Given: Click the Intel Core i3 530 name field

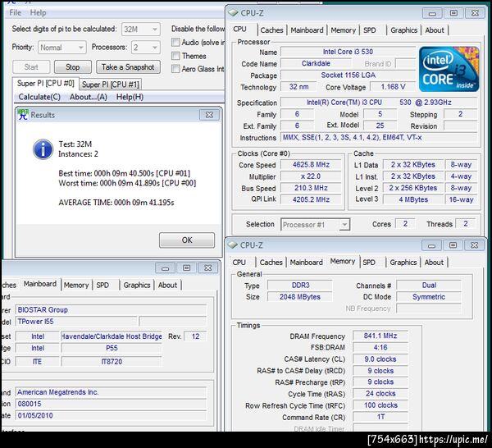Looking at the screenshot, I should click(x=348, y=52).
